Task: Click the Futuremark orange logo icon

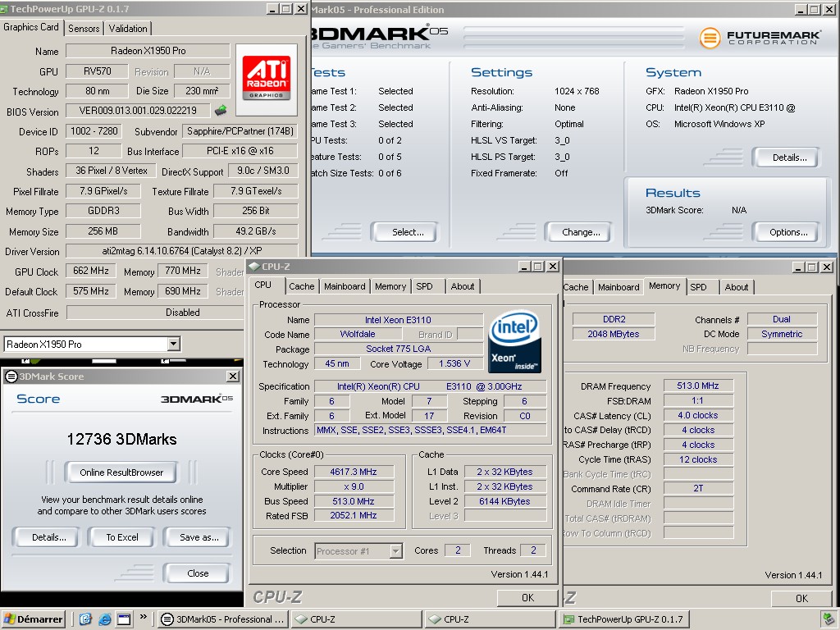Action: (710, 38)
